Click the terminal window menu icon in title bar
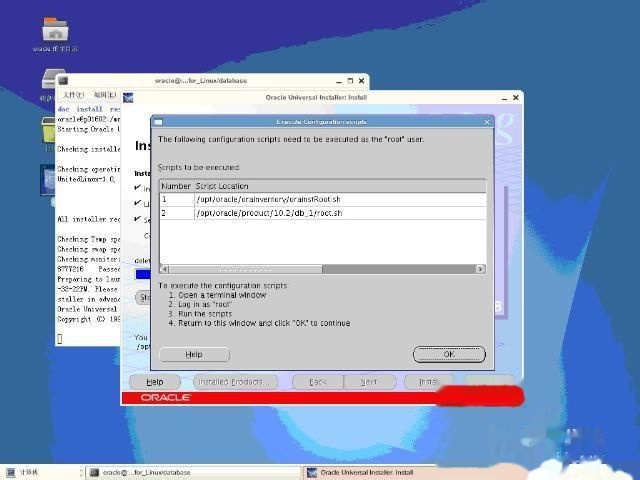The height and width of the screenshot is (480, 640). click(x=62, y=81)
